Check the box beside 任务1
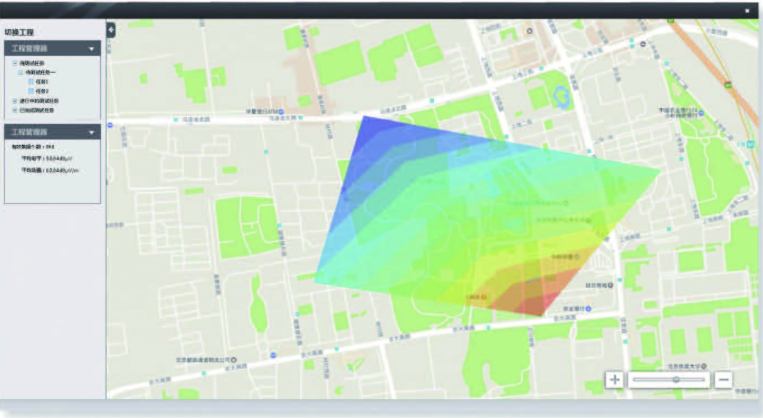The width and height of the screenshot is (763, 418). [x=31, y=81]
